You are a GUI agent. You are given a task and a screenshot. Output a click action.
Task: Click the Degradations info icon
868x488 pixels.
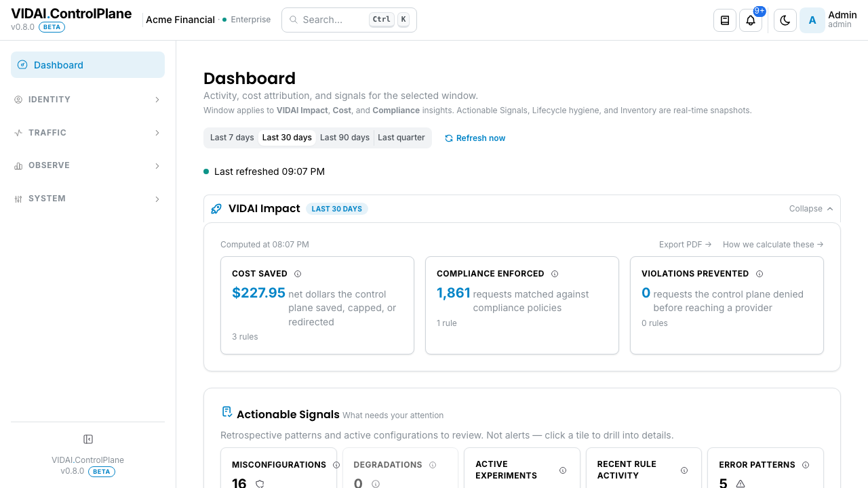point(433,465)
